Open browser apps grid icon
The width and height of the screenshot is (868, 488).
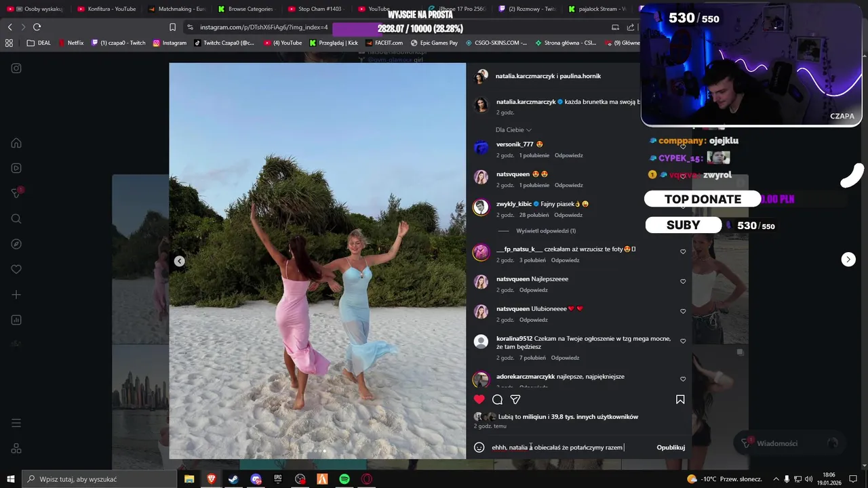(9, 43)
